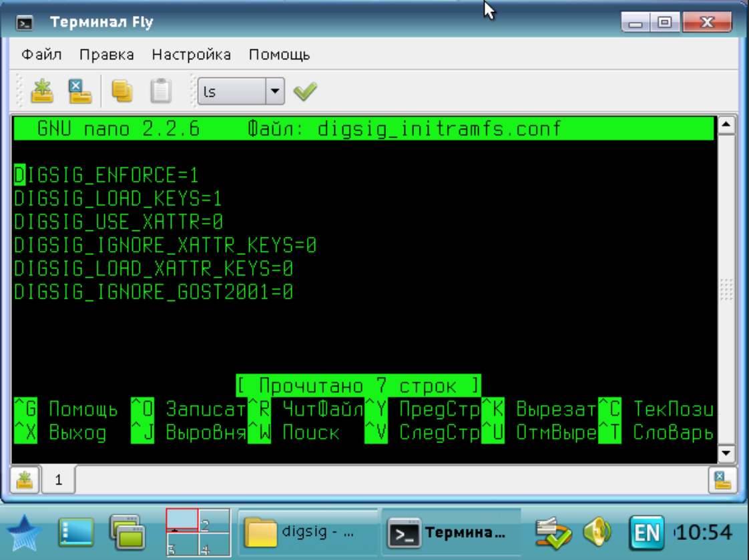
Task: Run command with green checkmark icon
Action: (x=305, y=91)
